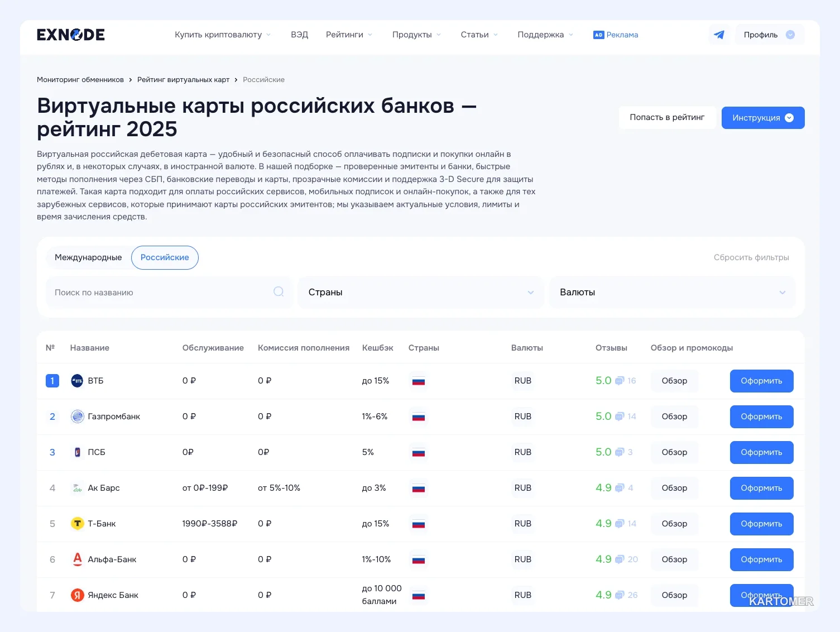Open the Страны filter dropdown

click(x=421, y=293)
